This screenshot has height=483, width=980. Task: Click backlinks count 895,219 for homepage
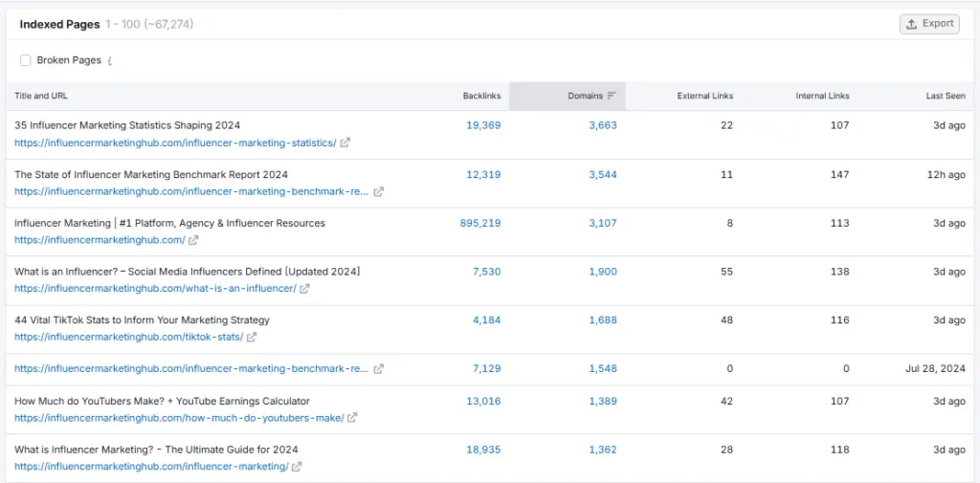479,223
